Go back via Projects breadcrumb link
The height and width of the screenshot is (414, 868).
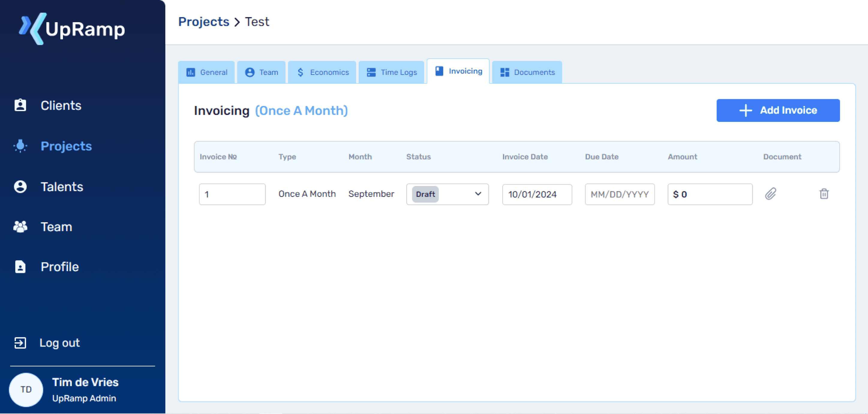point(204,22)
